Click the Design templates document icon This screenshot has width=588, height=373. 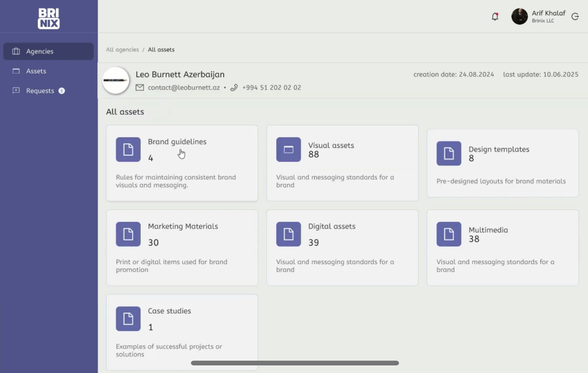[449, 153]
